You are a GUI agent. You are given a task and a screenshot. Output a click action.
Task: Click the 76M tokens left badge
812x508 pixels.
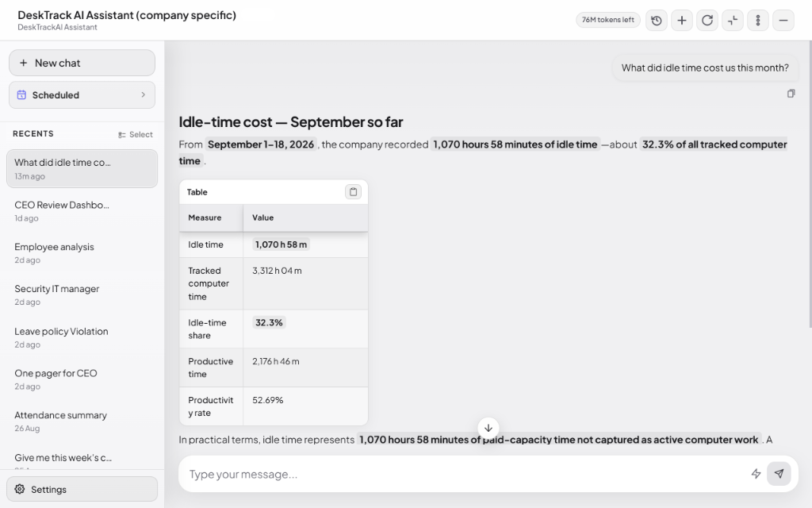(608, 20)
